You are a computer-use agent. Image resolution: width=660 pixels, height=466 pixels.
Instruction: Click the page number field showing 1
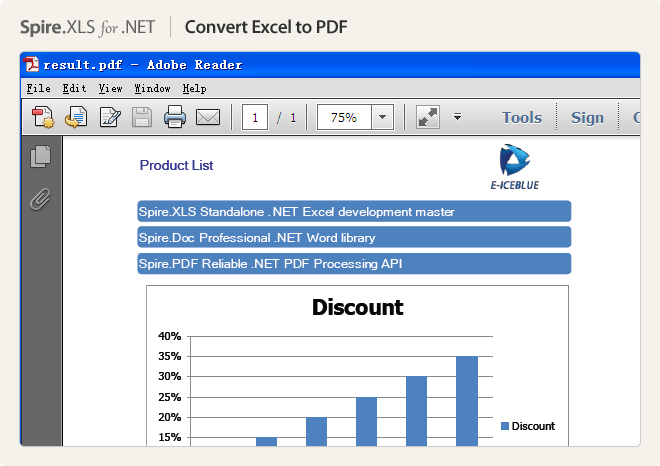pos(255,117)
